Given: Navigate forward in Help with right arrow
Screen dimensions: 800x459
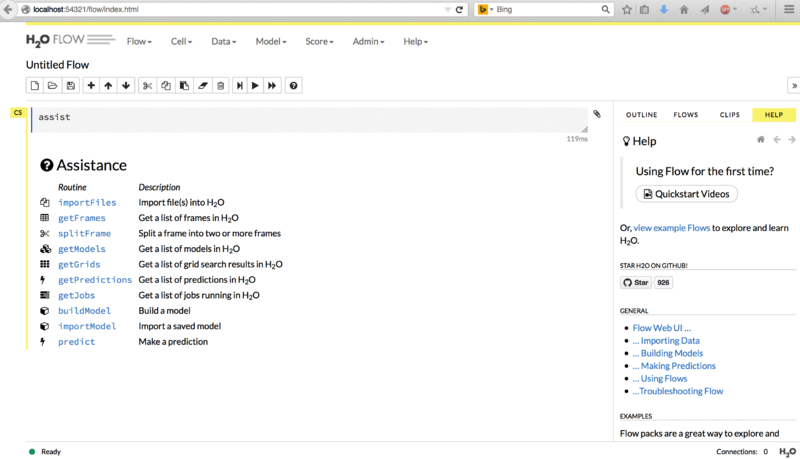Looking at the screenshot, I should click(792, 139).
